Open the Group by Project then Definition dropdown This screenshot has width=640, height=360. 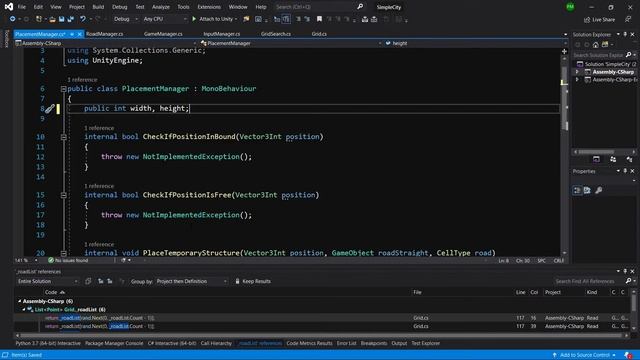(191, 281)
